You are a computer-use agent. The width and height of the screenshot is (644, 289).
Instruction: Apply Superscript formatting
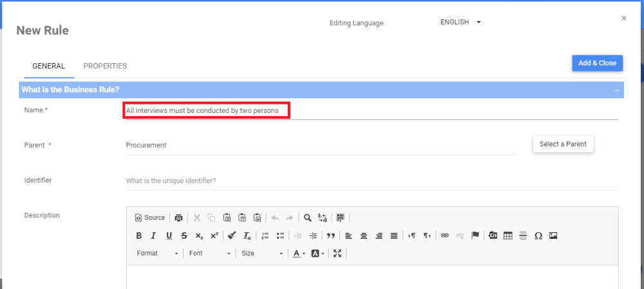[x=214, y=236]
